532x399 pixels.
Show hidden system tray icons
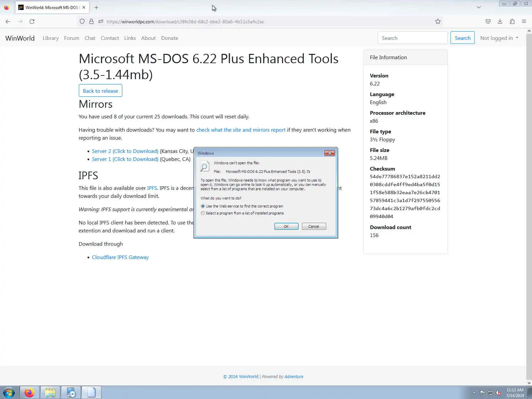[x=474, y=393]
